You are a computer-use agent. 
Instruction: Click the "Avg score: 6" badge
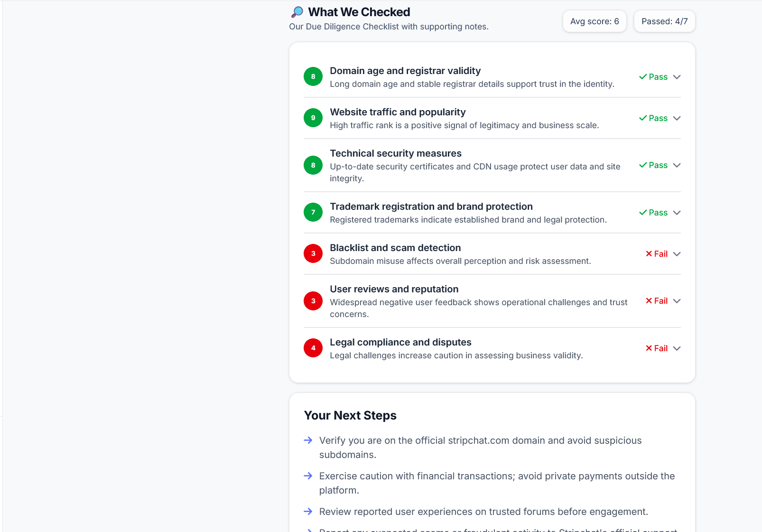tap(595, 21)
